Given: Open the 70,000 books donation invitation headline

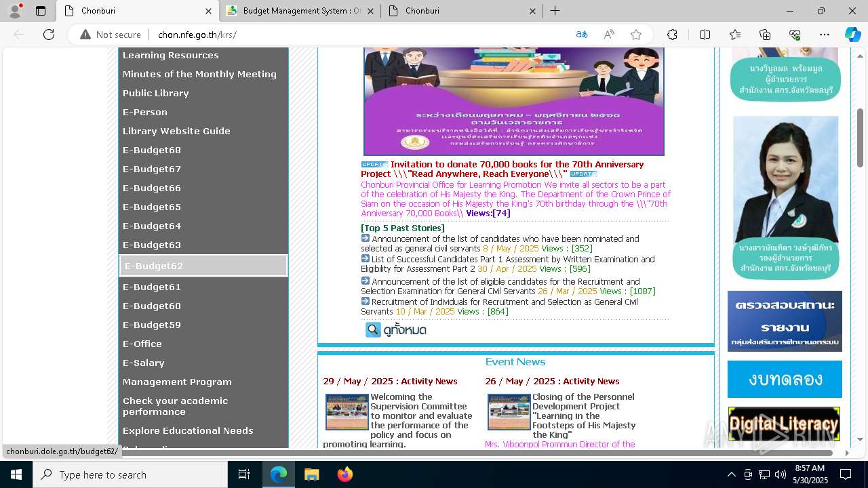Looking at the screenshot, I should coord(502,169).
